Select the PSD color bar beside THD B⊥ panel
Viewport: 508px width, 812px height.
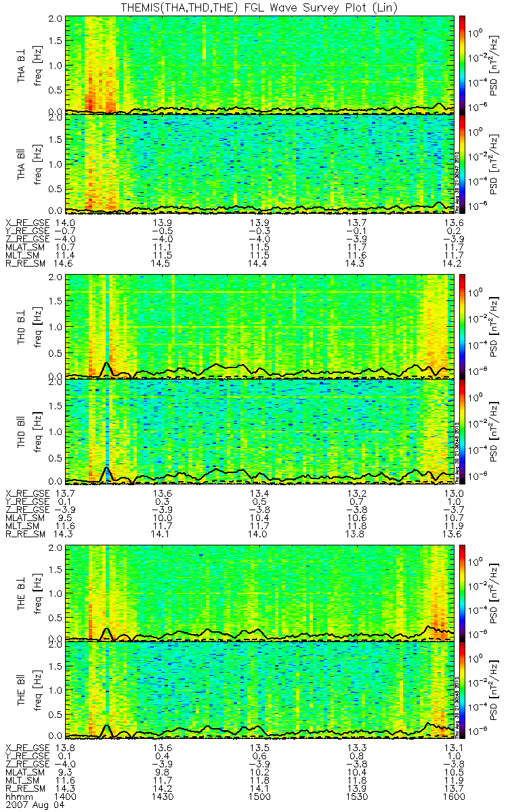(463, 326)
